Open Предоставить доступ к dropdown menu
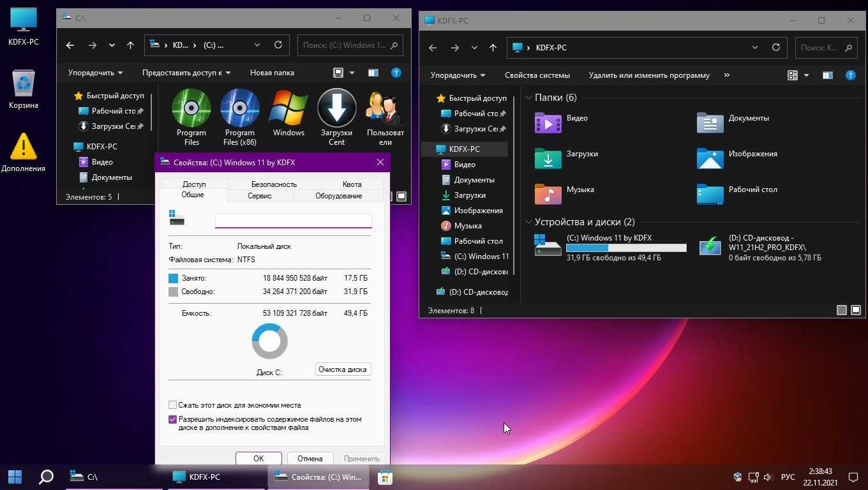This screenshot has width=868, height=490. pos(186,73)
